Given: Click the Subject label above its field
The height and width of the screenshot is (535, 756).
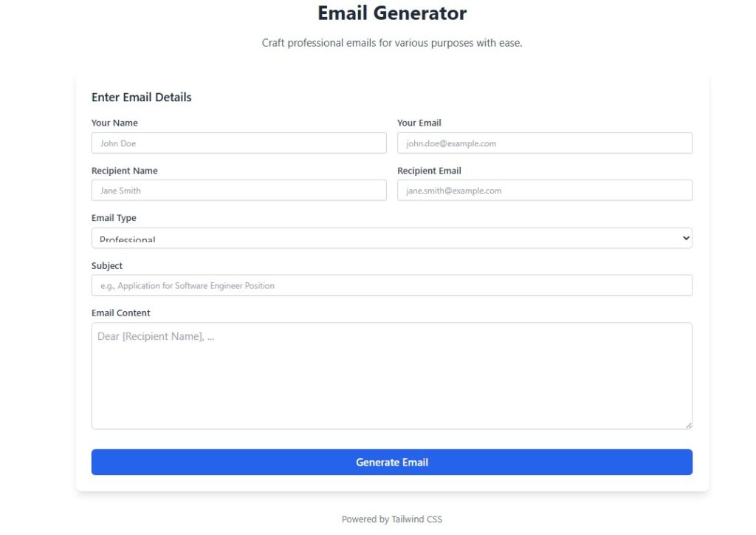Looking at the screenshot, I should [106, 265].
